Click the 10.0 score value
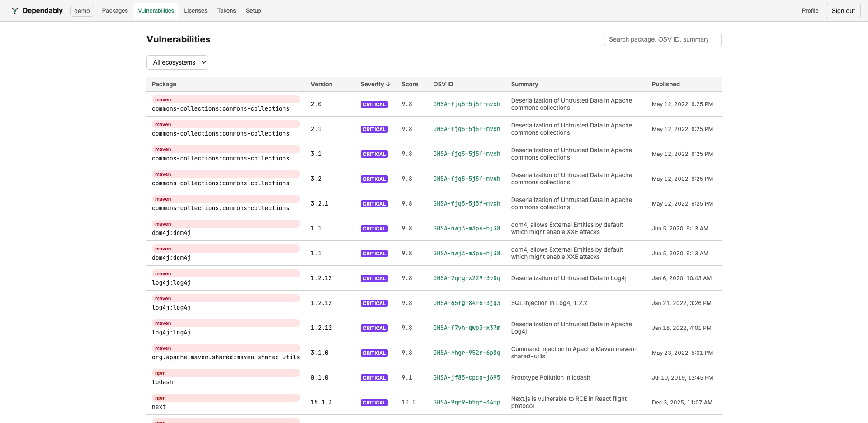The height and width of the screenshot is (423, 868). (409, 403)
